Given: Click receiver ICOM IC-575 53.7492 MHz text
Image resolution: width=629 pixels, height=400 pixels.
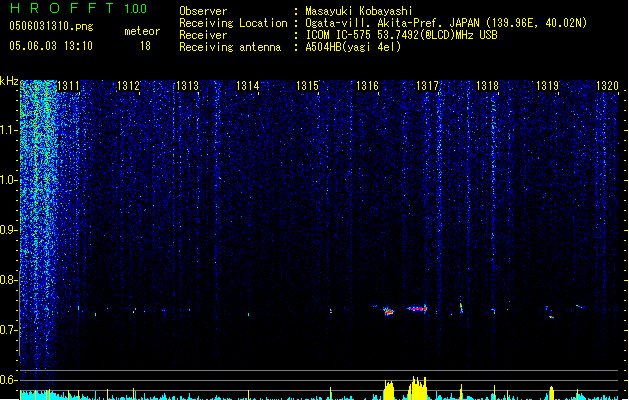Looking at the screenshot, I should click(x=401, y=35).
